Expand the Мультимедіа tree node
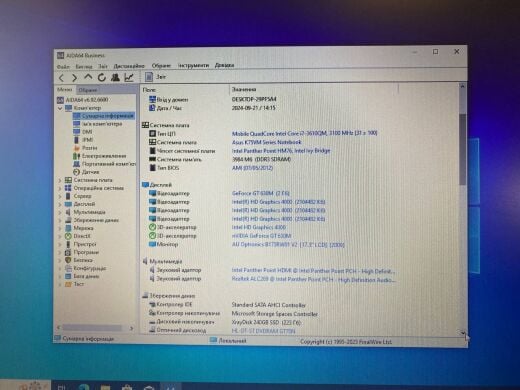This screenshot has height=390, width=520. click(x=60, y=212)
